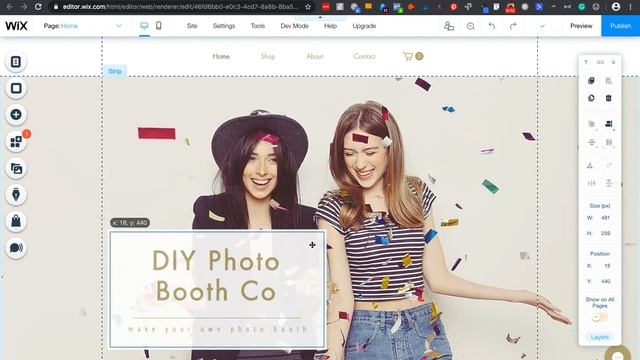
Task: Click the toolbar drag handle dots
Action: (600, 62)
